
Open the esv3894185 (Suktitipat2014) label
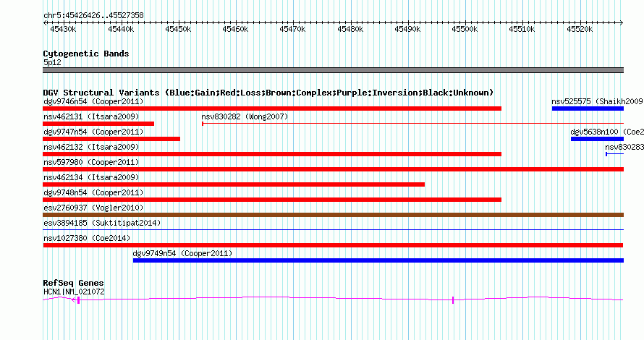102,223
